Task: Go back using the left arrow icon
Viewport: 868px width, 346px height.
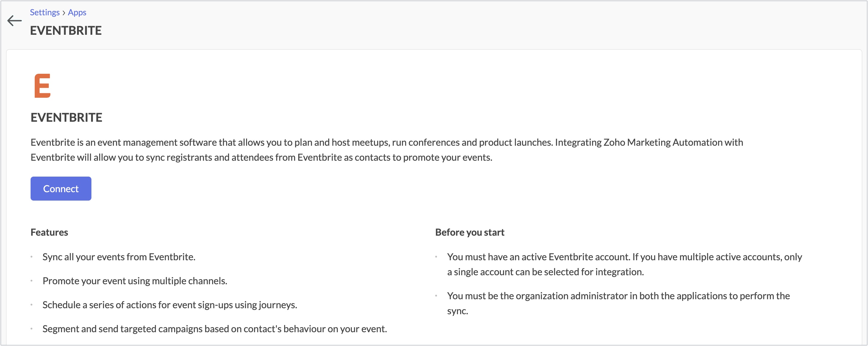Action: click(x=14, y=21)
